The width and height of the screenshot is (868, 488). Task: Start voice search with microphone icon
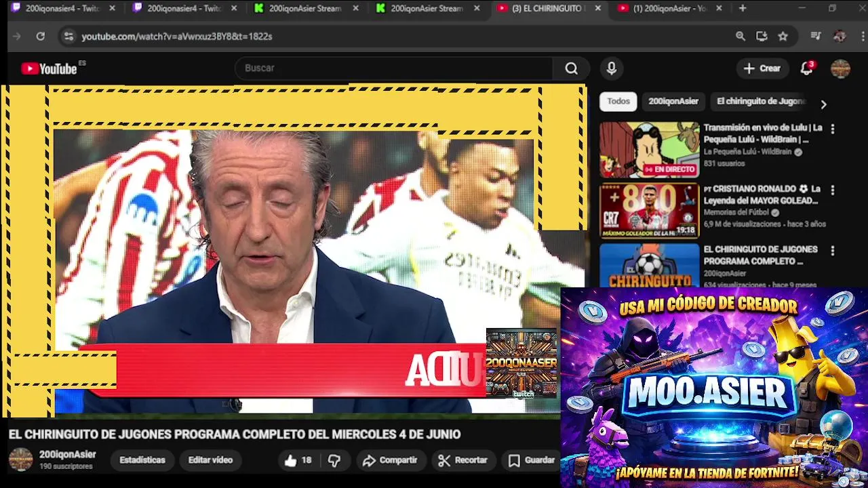[x=611, y=68]
